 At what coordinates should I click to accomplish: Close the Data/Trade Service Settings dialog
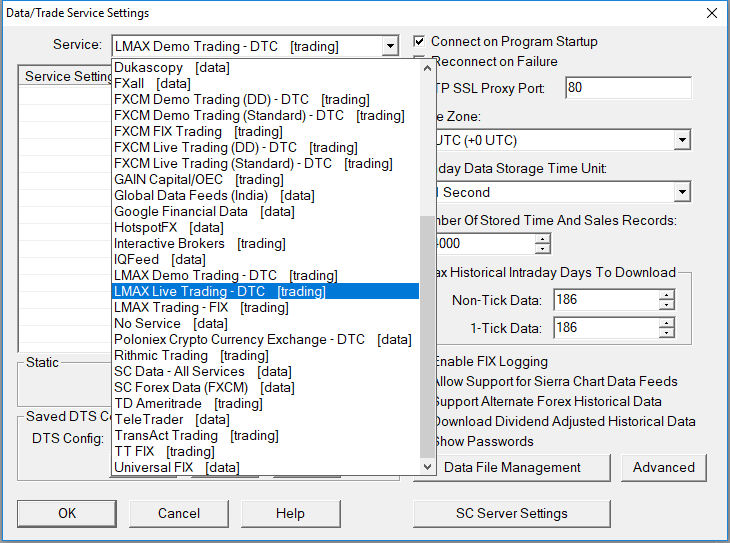712,13
